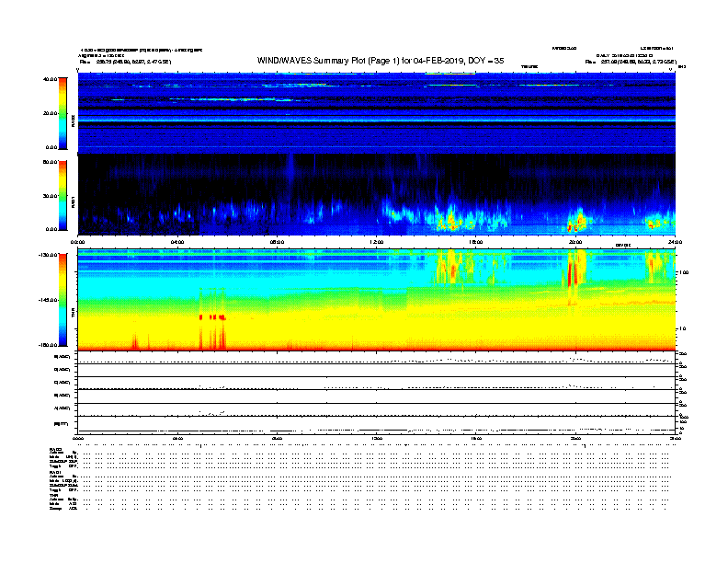Click the 40.00 label on RAD2 colorbar
Viewport: 728px width, 563px height.
50,79
